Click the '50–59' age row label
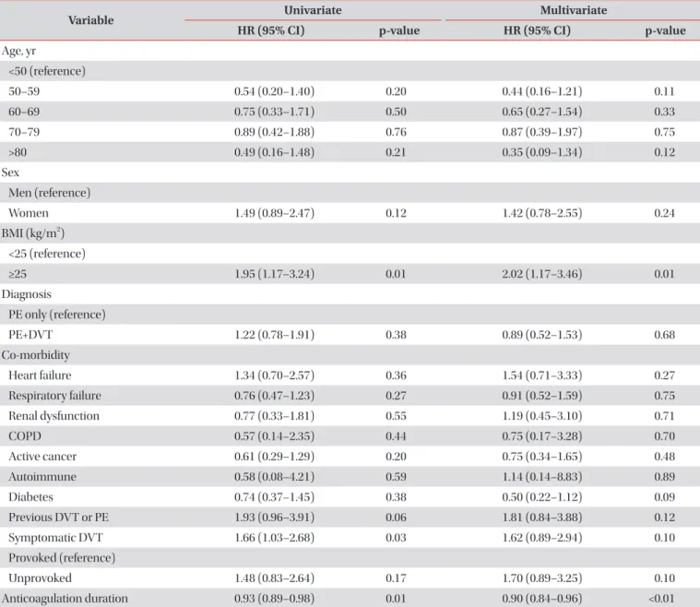The image size is (700, 607). pos(24,91)
